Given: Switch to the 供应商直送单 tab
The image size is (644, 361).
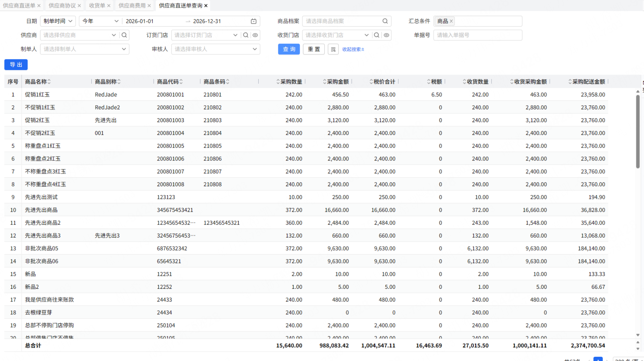Looking at the screenshot, I should pos(19,6).
